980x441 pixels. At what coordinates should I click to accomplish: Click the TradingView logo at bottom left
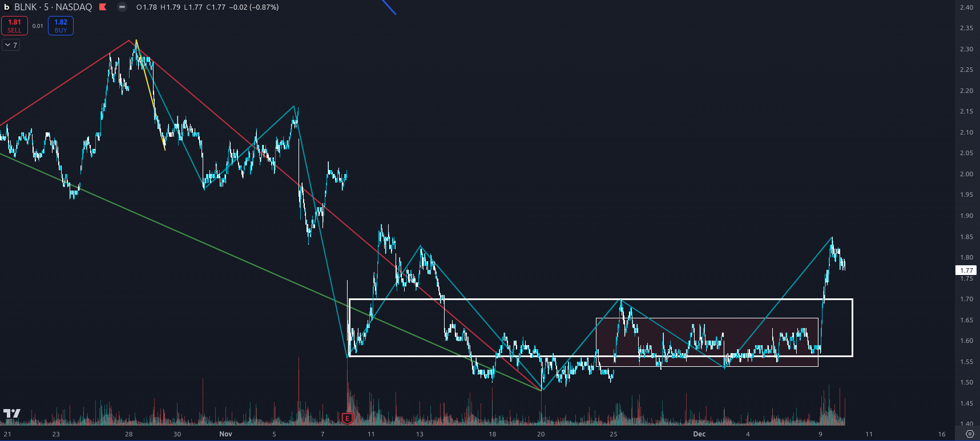(12, 414)
